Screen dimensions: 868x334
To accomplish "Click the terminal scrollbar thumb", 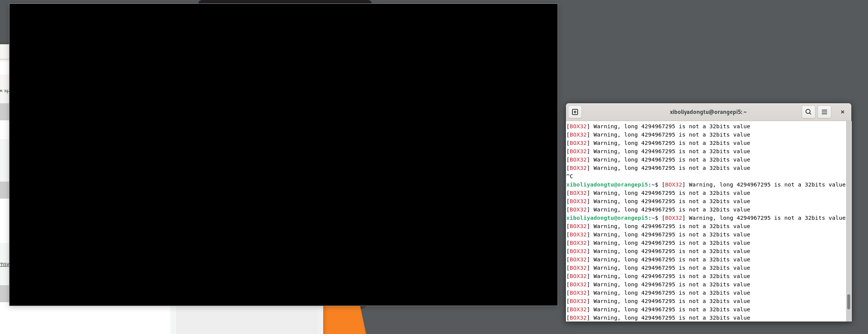I will (x=848, y=302).
